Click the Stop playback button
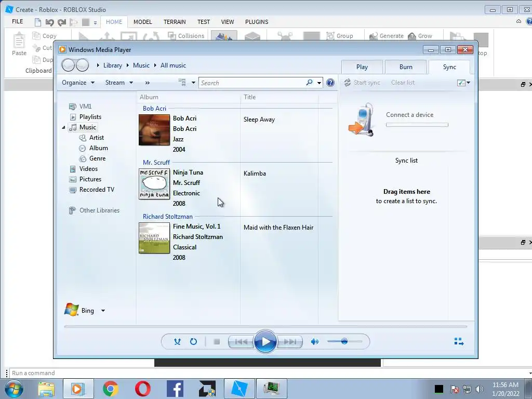The width and height of the screenshot is (532, 399). (217, 342)
